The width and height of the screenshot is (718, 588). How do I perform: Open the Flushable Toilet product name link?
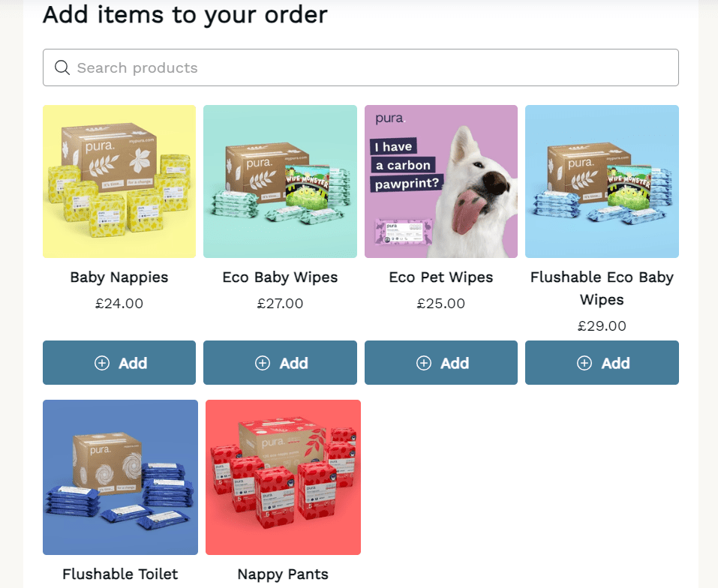tap(119, 574)
